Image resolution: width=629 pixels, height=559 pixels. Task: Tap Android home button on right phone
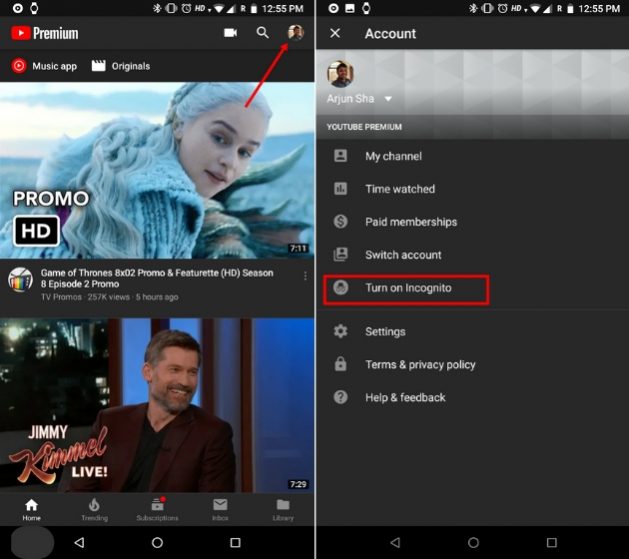pos(473,543)
